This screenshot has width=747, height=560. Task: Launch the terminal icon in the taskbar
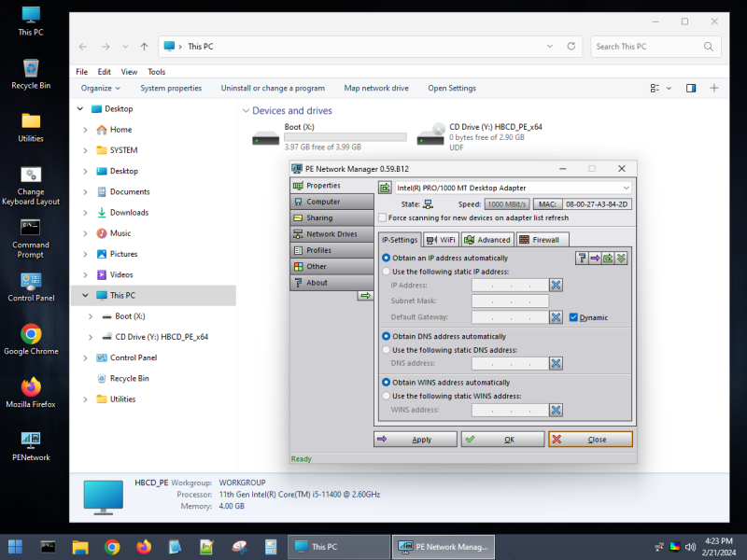click(48, 547)
